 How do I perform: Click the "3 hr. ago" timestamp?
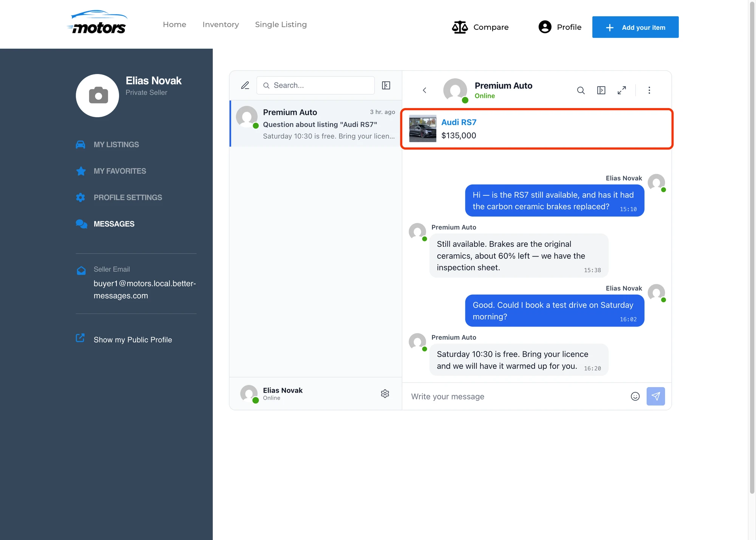[x=383, y=112]
